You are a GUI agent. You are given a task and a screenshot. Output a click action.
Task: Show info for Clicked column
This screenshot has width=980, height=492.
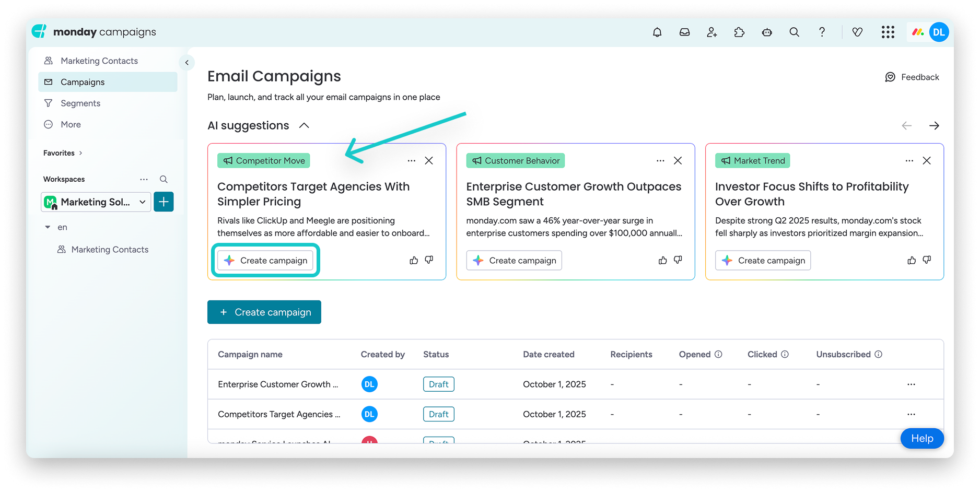pyautogui.click(x=785, y=354)
